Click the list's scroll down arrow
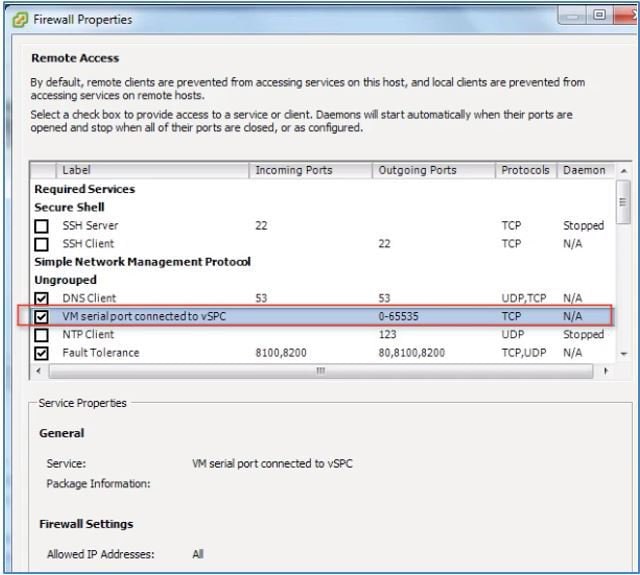640x575 pixels. [x=623, y=354]
